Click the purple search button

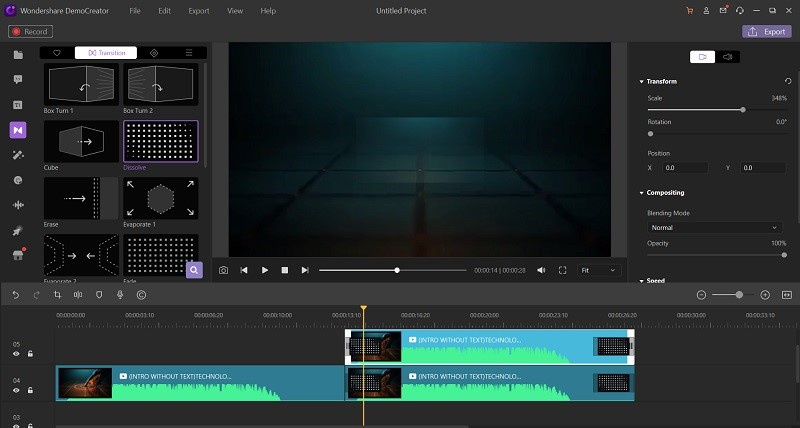tap(194, 270)
